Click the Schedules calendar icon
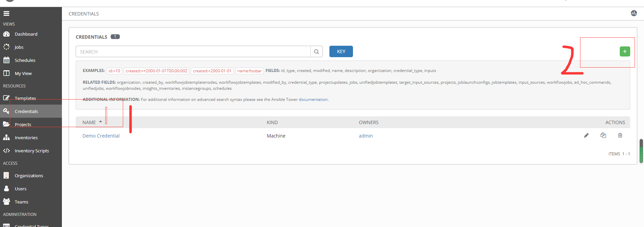The height and width of the screenshot is (227, 644). coord(6,60)
